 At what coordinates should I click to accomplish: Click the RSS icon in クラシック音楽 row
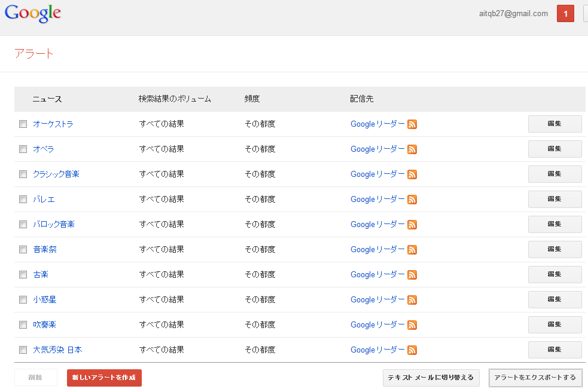coord(412,174)
